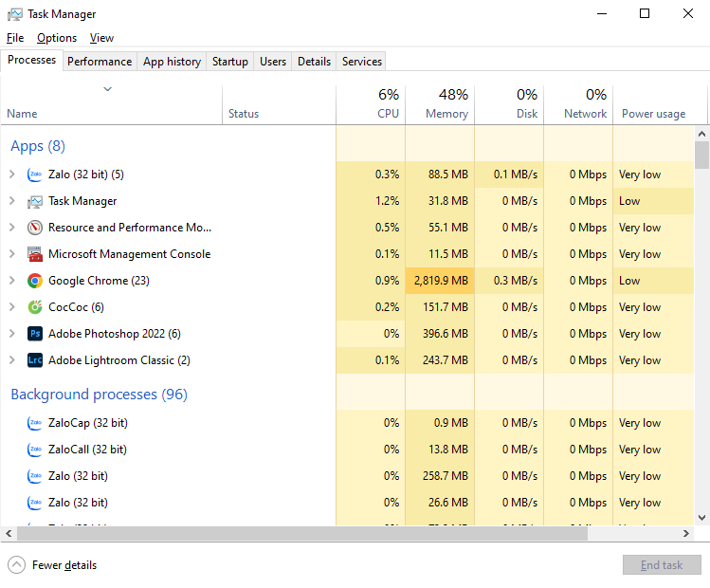710x588 pixels.
Task: Click the ZaloCap (32 bit) process icon
Action: (35, 423)
